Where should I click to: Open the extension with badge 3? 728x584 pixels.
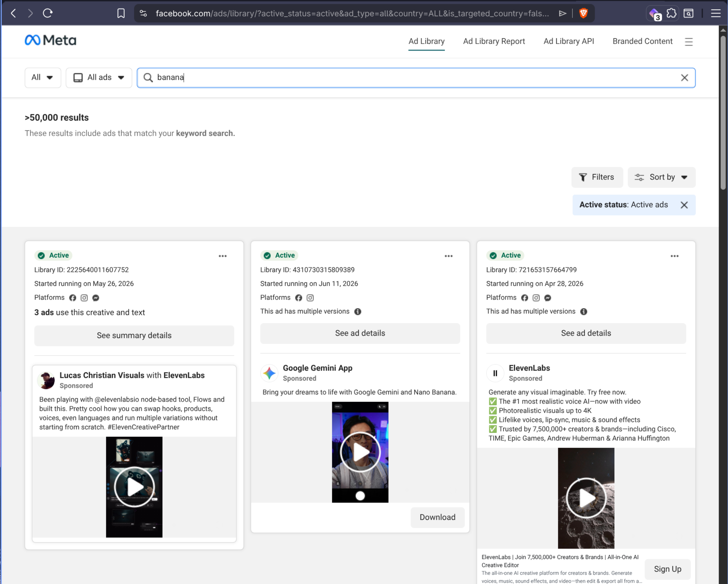[x=655, y=14]
